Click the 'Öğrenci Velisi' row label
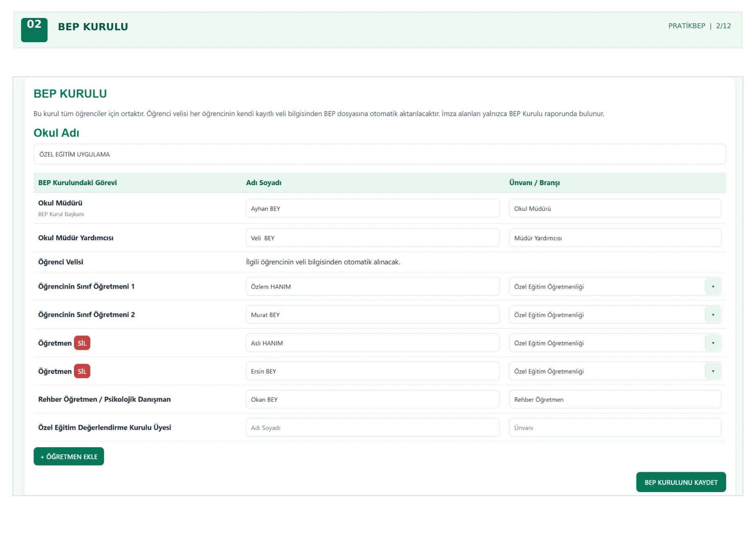 [60, 262]
